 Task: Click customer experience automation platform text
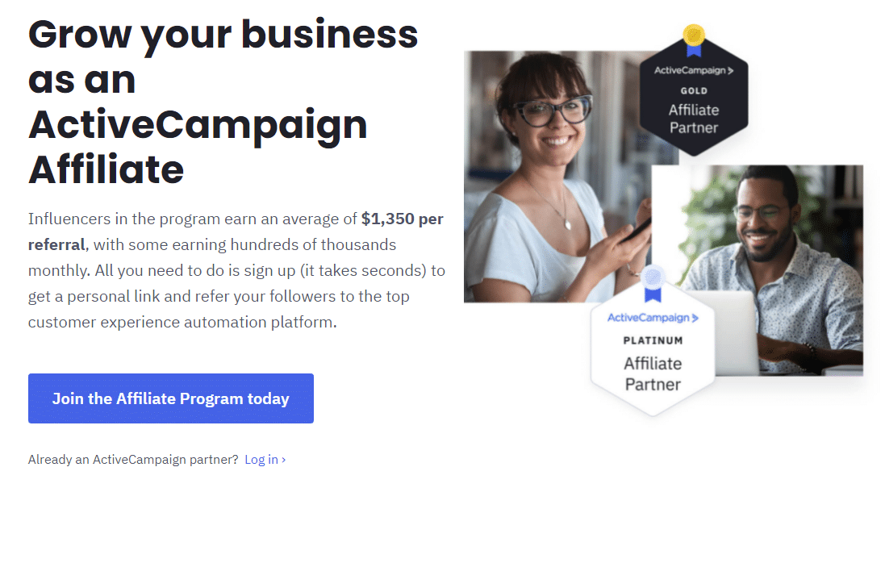pyautogui.click(x=182, y=322)
